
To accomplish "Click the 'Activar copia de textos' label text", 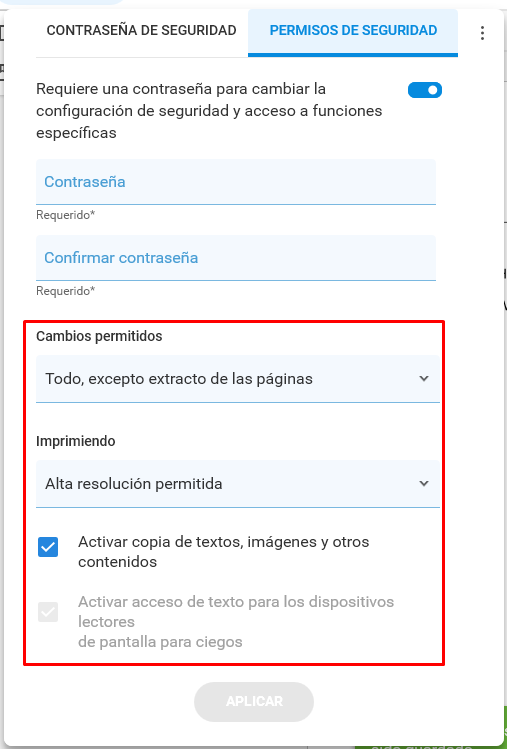I will coord(224,552).
